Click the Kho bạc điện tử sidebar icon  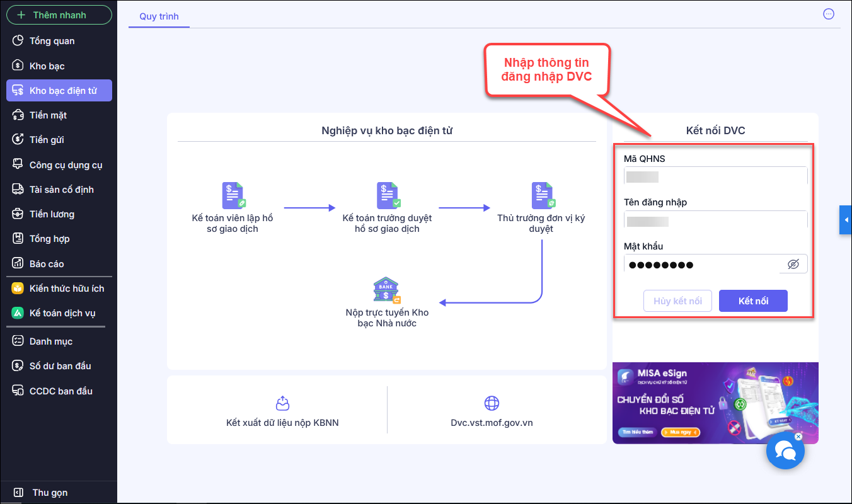pyautogui.click(x=18, y=91)
